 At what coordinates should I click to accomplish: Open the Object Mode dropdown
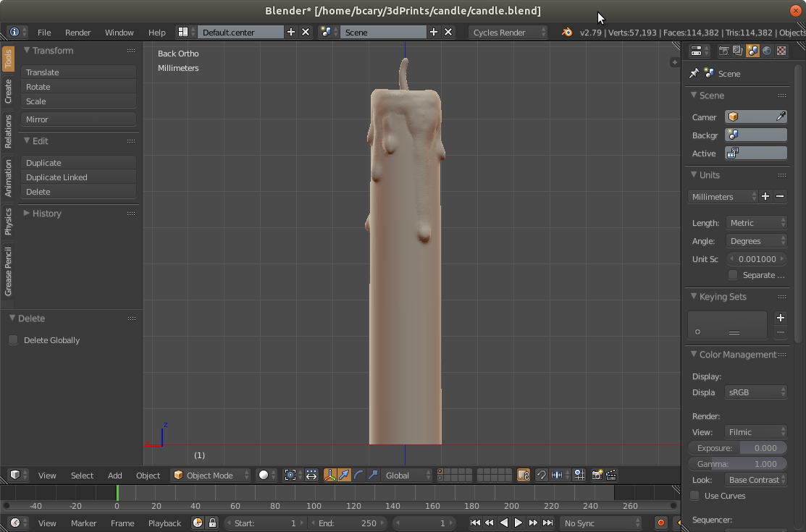[x=211, y=475]
